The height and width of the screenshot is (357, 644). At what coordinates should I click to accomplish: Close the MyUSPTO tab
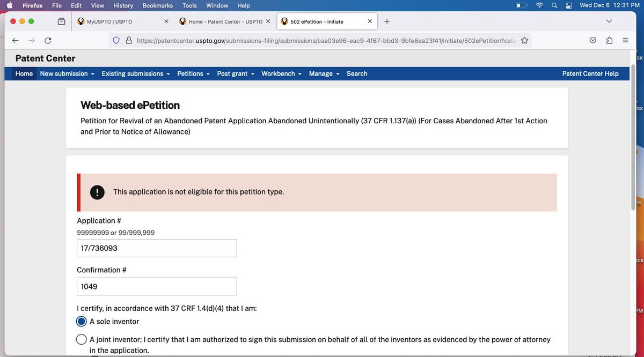166,21
